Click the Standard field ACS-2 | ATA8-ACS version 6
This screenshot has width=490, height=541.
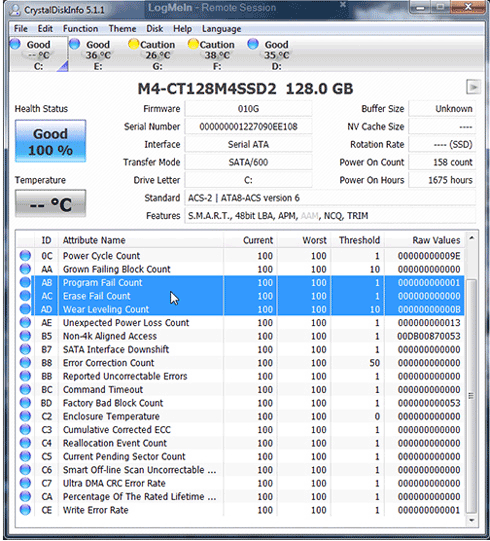pyautogui.click(x=330, y=198)
